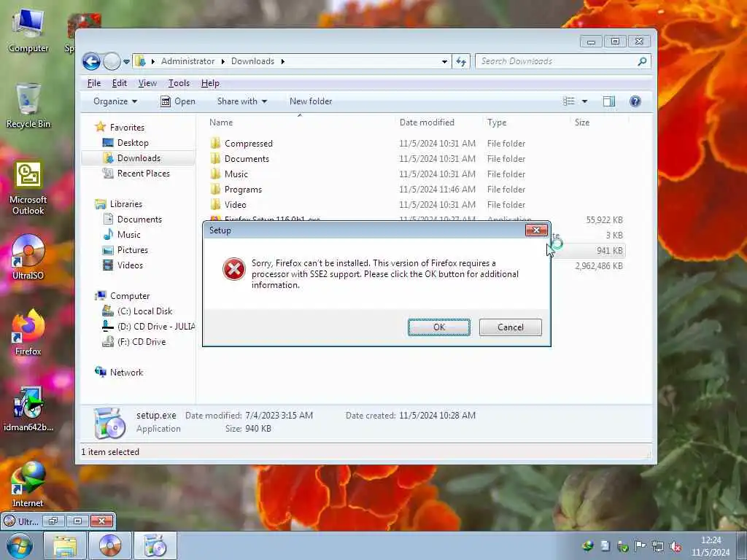The width and height of the screenshot is (747, 560).
Task: Open the recent locations dropdown beside nav arrows
Action: click(126, 61)
